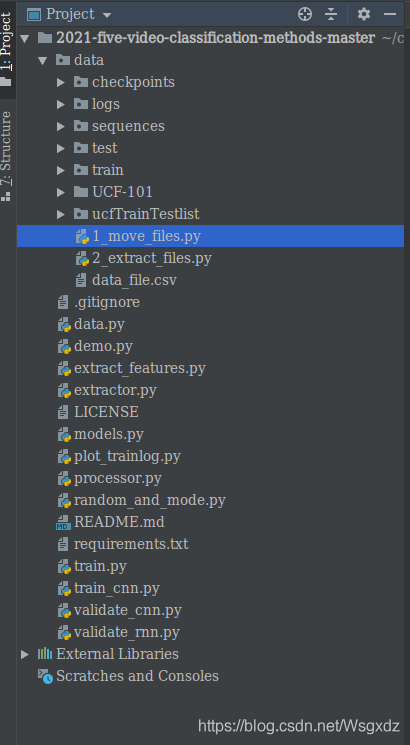
Task: Click the Python icon of train_cnn.py
Action: (x=64, y=589)
